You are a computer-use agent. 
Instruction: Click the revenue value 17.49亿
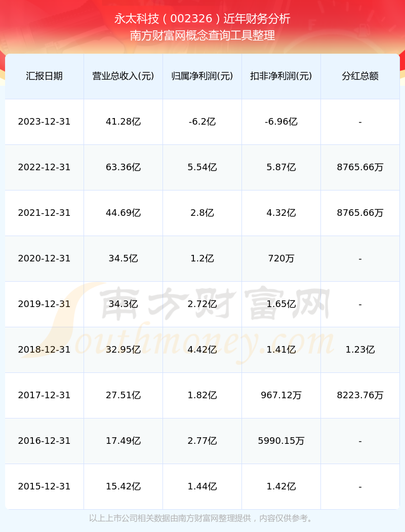(124, 441)
